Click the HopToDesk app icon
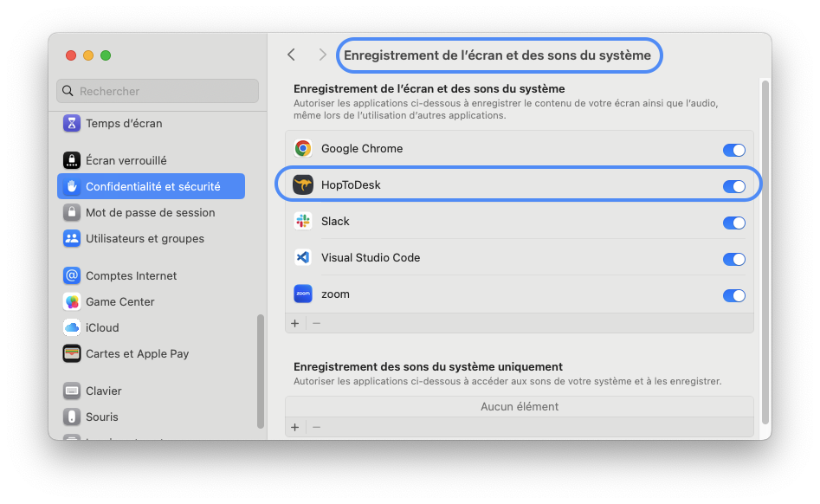Viewport: 820px width, 504px height. (303, 185)
